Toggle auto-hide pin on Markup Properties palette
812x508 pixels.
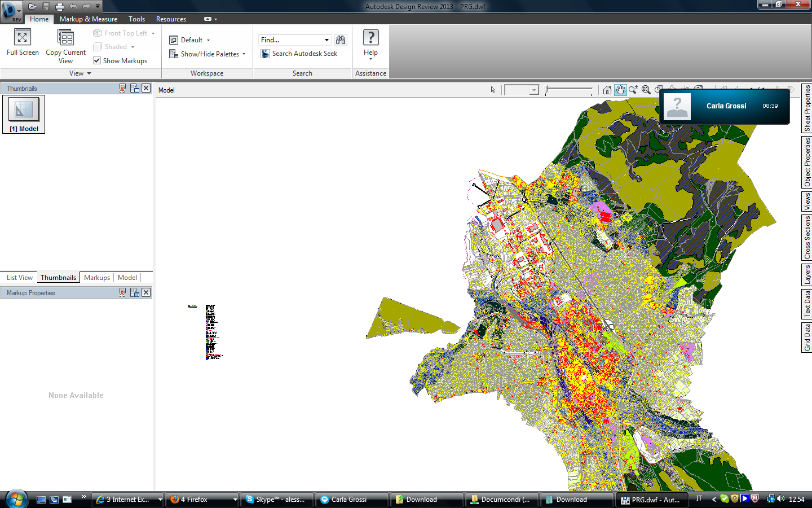coord(122,292)
